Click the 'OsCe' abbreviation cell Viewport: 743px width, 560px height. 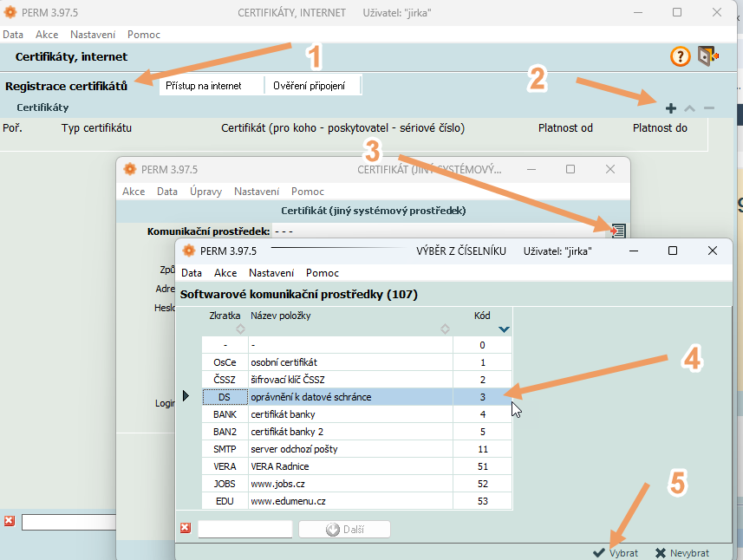(225, 362)
